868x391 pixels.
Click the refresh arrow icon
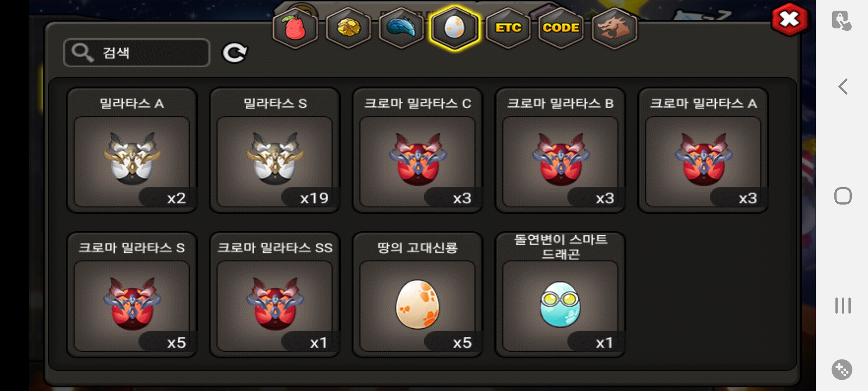[x=235, y=53]
